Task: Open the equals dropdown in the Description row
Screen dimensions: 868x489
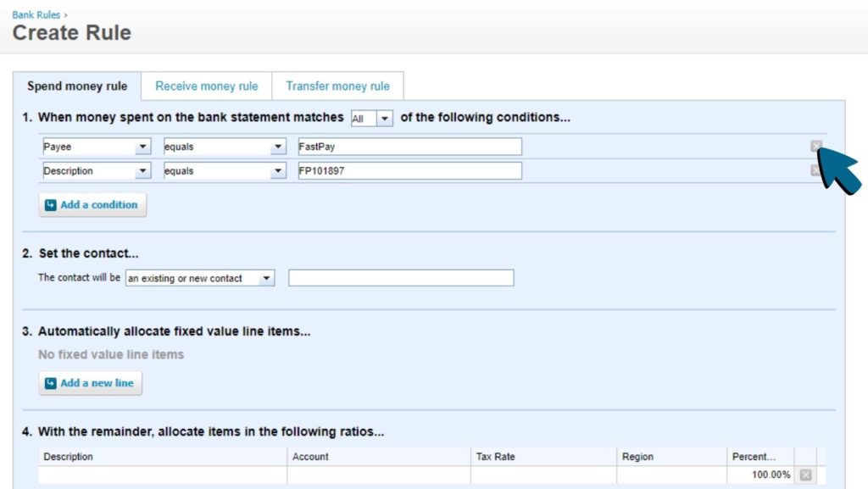Action: click(225, 171)
